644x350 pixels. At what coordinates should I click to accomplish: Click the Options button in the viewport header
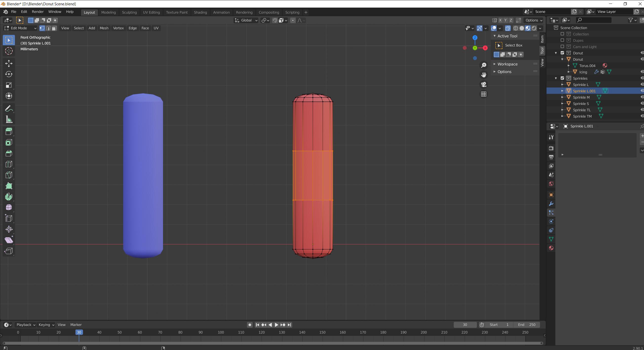click(x=533, y=20)
